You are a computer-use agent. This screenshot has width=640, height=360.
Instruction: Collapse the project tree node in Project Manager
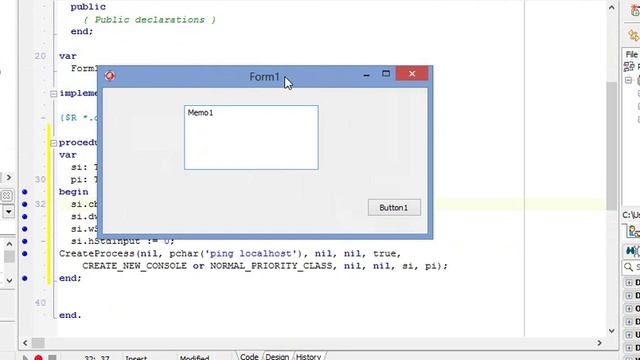click(x=629, y=80)
